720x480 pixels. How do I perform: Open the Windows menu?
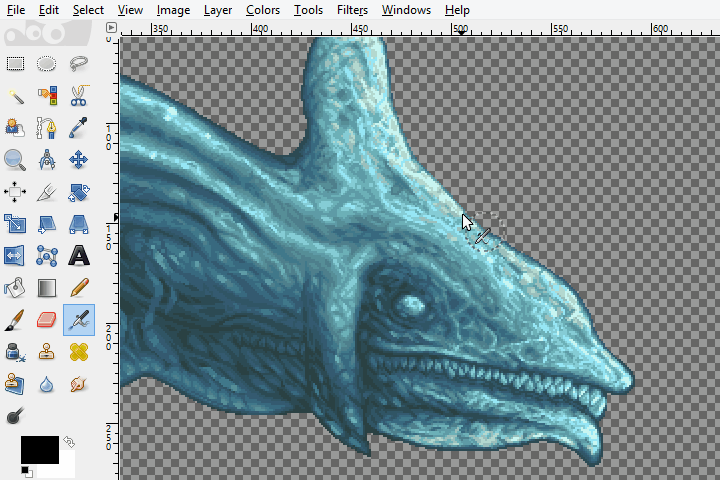pyautogui.click(x=406, y=10)
